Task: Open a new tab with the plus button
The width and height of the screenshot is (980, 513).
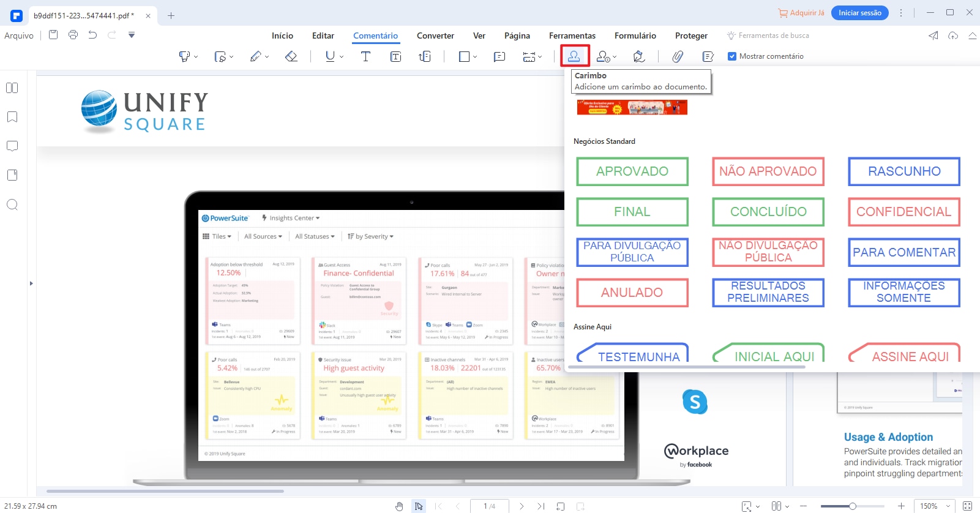Action: (x=171, y=15)
